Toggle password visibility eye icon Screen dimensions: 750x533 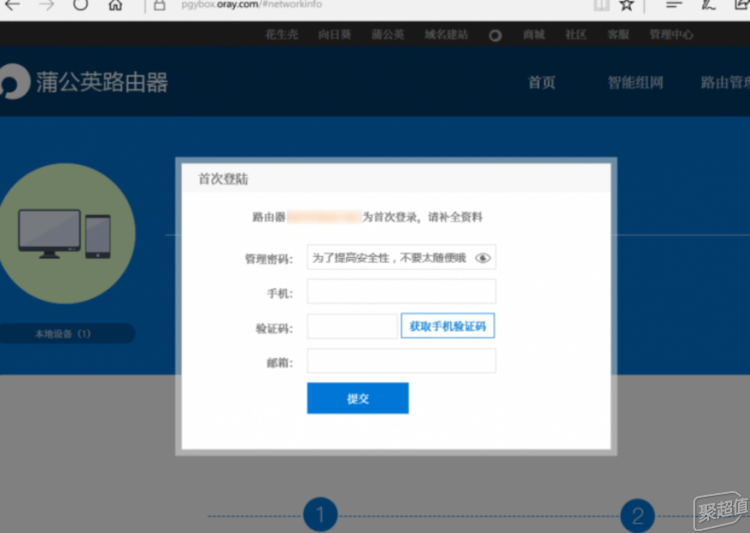[x=483, y=258]
